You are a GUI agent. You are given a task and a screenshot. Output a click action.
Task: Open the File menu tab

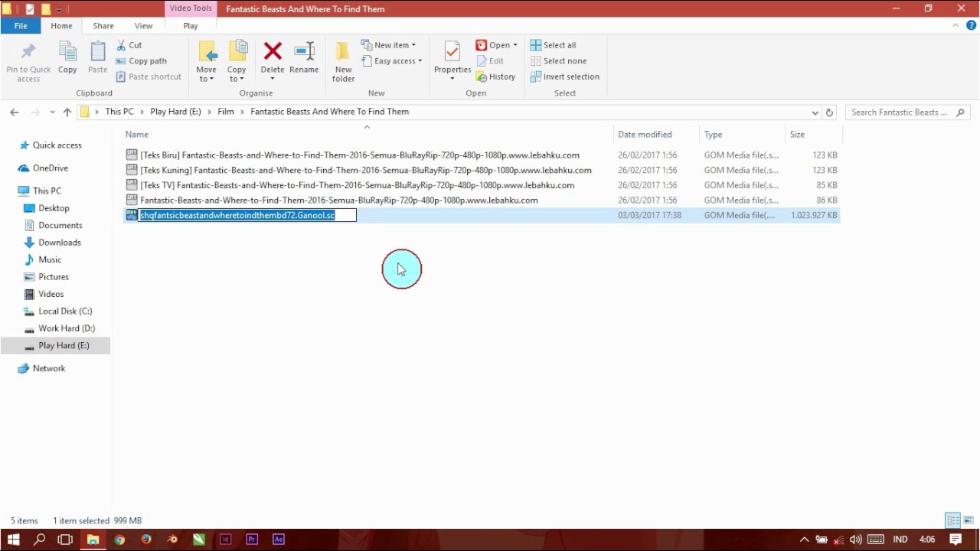click(x=21, y=25)
